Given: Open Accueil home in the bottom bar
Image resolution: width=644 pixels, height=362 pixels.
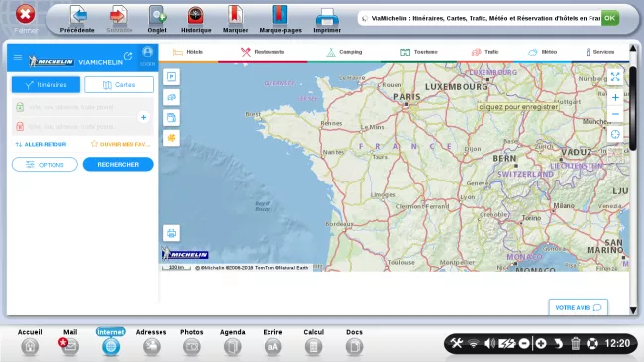Looking at the screenshot, I should [30, 342].
